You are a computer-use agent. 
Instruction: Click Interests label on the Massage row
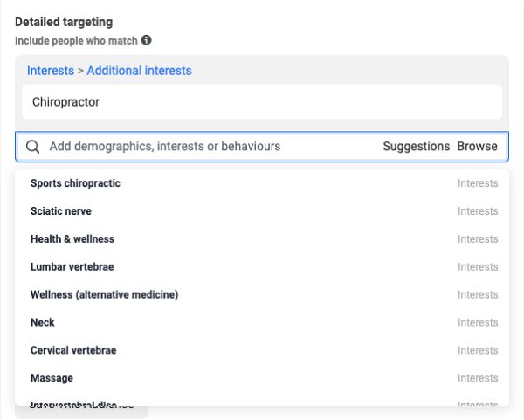click(x=478, y=378)
